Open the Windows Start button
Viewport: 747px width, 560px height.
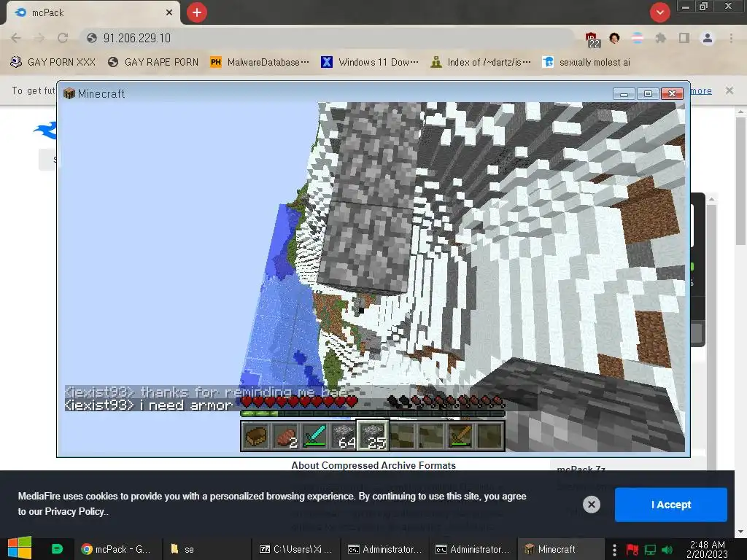click(x=20, y=548)
